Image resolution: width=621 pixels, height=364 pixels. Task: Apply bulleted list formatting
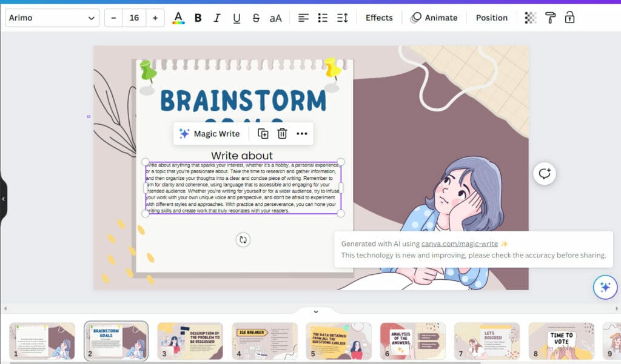[323, 18]
